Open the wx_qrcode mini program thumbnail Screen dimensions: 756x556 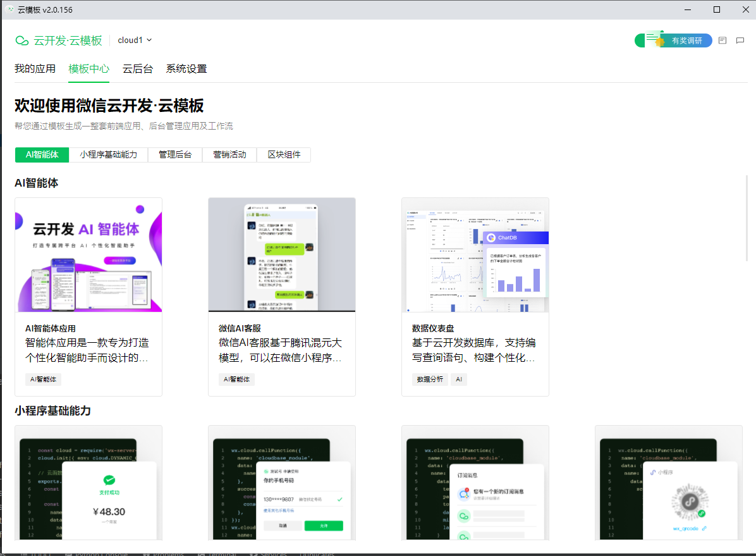pyautogui.click(x=669, y=483)
